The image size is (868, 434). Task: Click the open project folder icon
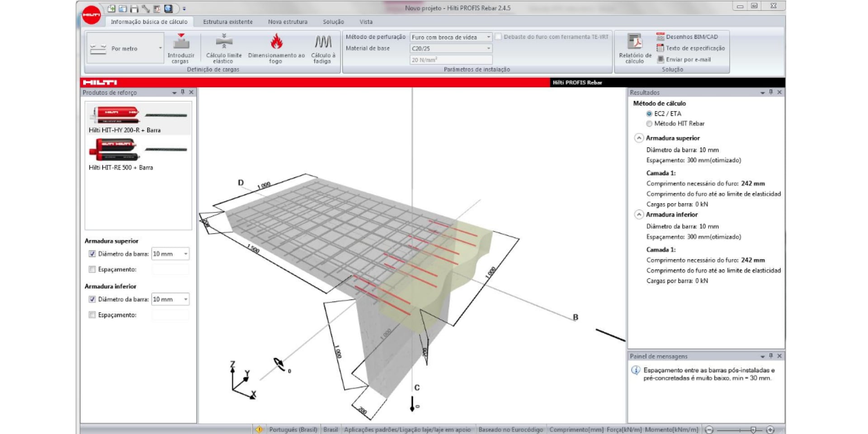(x=123, y=9)
